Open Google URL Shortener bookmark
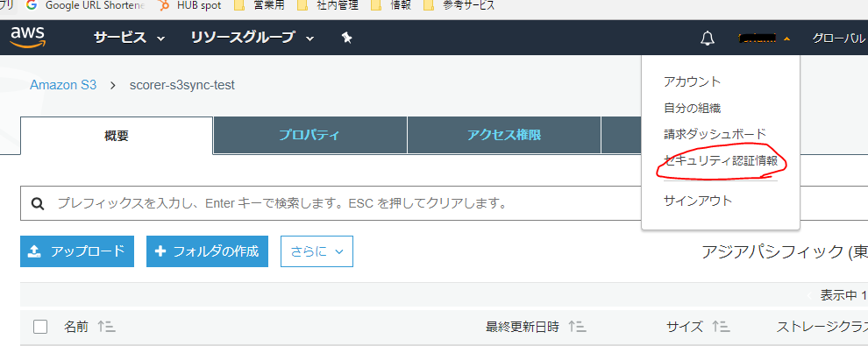Screen dimensions: 868x346 86,6
